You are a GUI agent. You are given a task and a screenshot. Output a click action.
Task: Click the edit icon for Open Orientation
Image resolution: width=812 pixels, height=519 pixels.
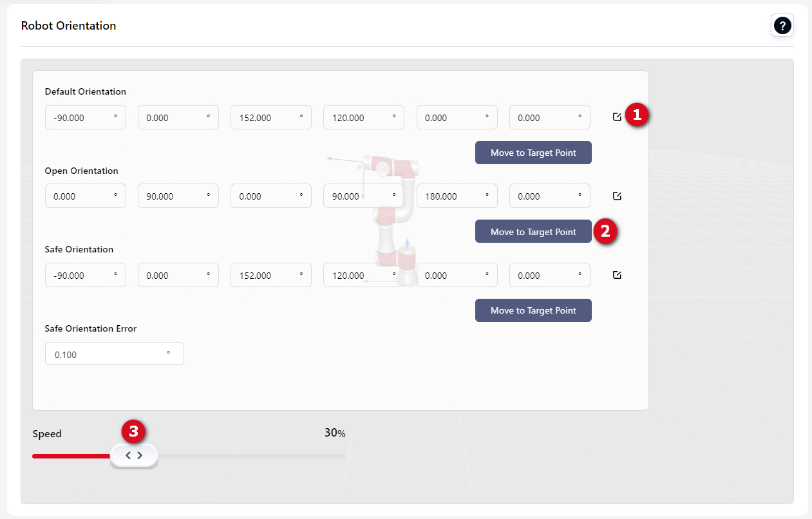click(x=617, y=196)
